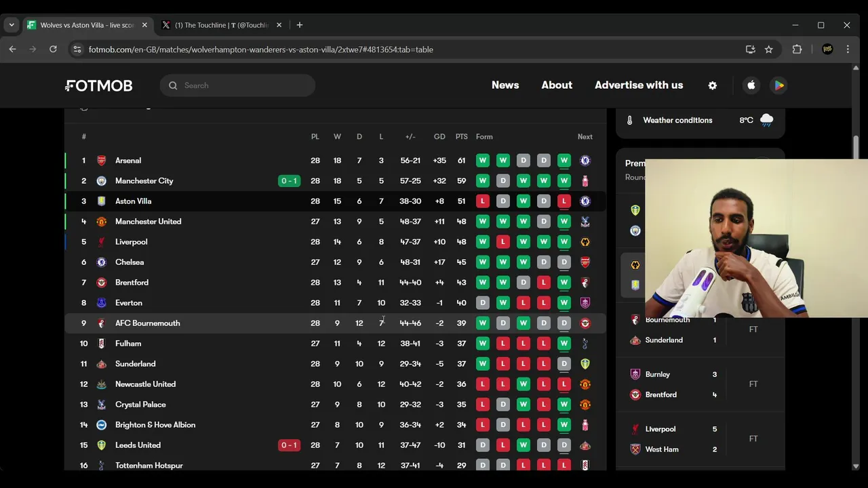Screen dimensions: 868x488
Task: Click the Weather conditions row
Action: pyautogui.click(x=700, y=121)
